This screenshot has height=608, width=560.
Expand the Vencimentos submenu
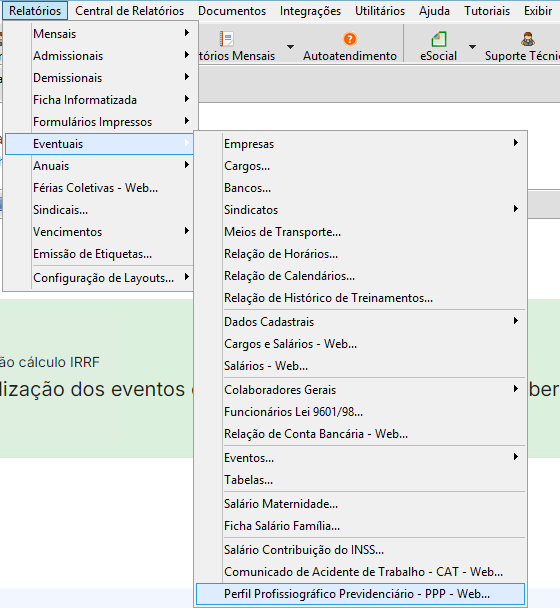(99, 232)
